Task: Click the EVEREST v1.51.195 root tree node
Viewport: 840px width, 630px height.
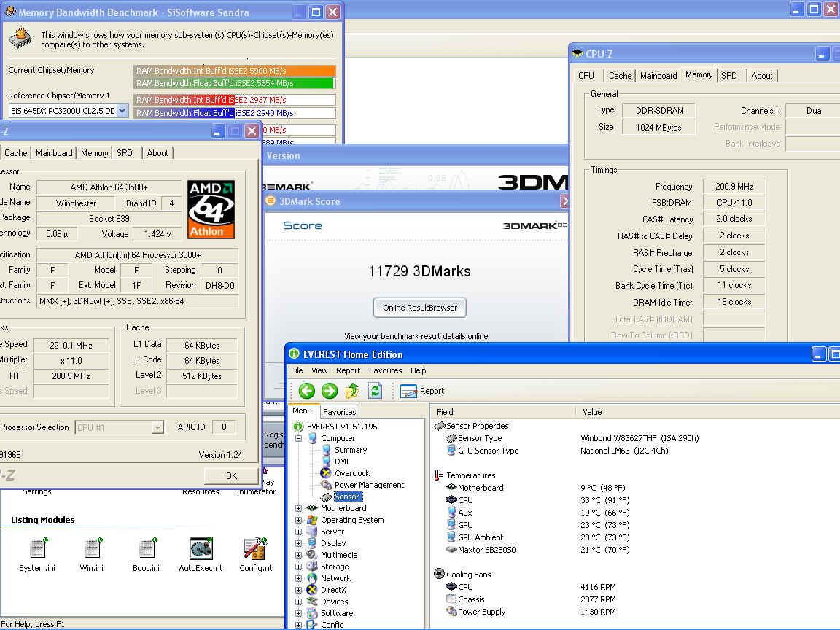Action: click(342, 427)
